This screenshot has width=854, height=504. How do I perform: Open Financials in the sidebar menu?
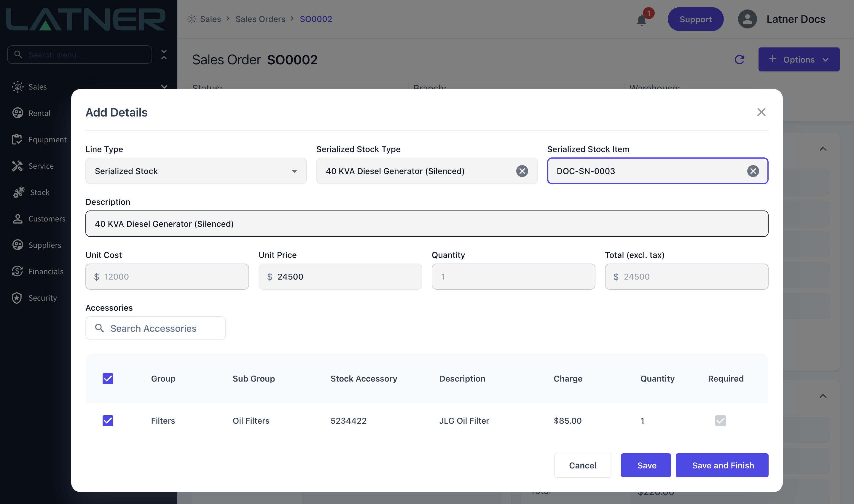click(x=46, y=271)
